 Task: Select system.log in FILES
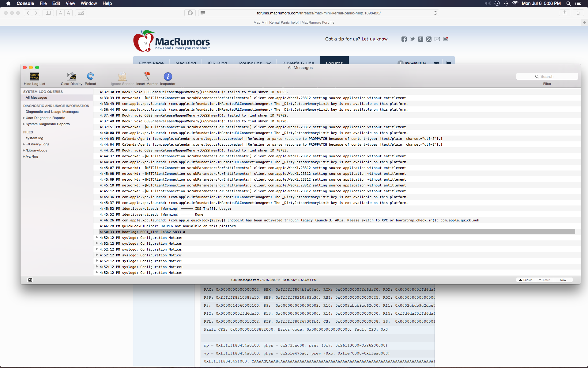(x=57, y=138)
